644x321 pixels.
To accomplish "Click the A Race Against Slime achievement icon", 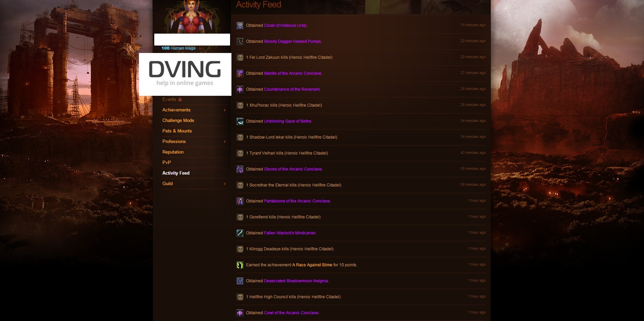I will 240,265.
